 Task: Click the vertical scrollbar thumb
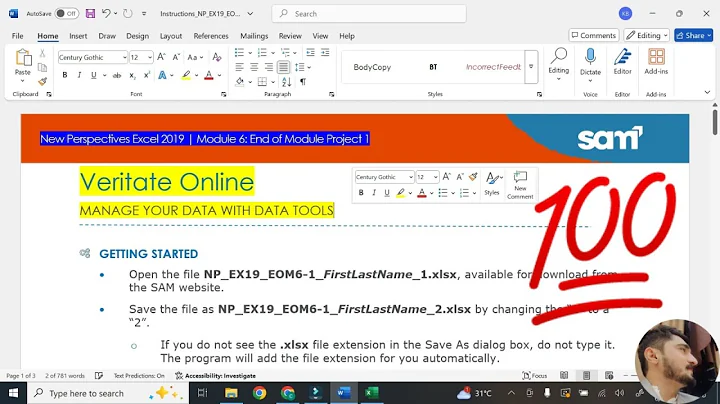(715, 122)
